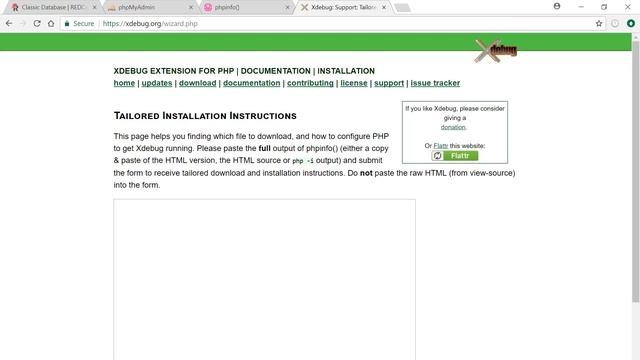Close the phpMyAdmin tab
This screenshot has width=640, height=360.
pyautogui.click(x=191, y=7)
